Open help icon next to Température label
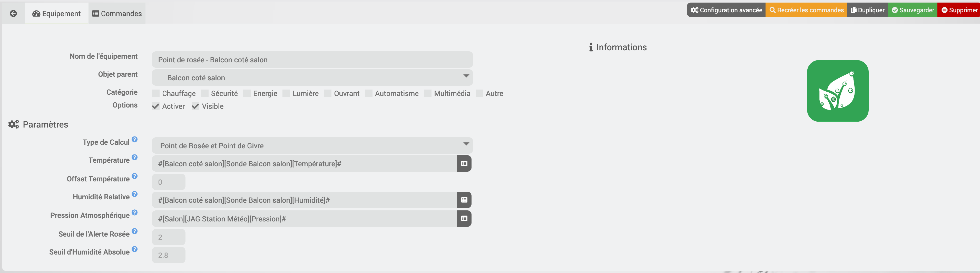This screenshot has height=273, width=980. [x=135, y=158]
